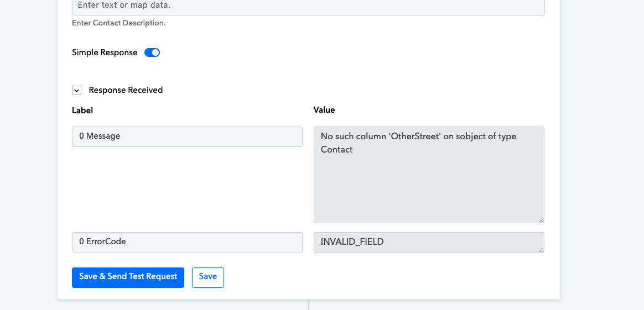The width and height of the screenshot is (644, 310).
Task: Click the word 'OtherStreet' in error message
Action: coord(415,136)
